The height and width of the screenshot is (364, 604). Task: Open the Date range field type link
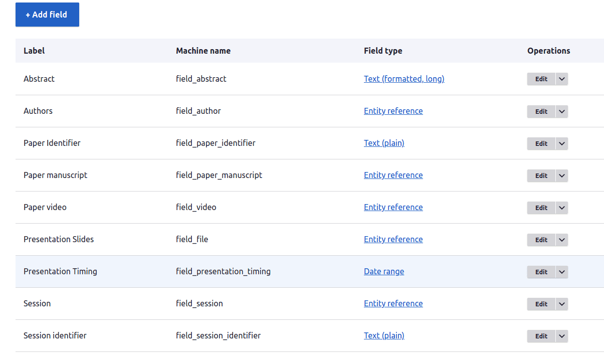point(384,271)
